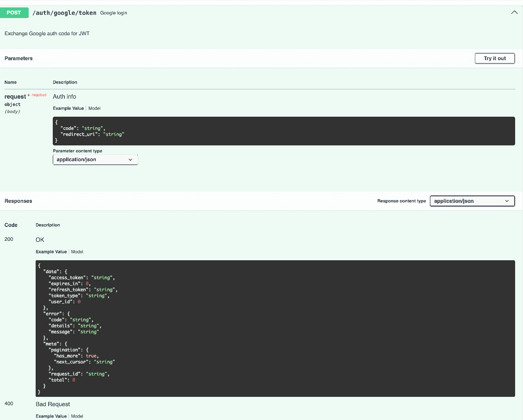This screenshot has width=523, height=420.
Task: Click the 'Parameter content type' label
Action: click(x=77, y=151)
